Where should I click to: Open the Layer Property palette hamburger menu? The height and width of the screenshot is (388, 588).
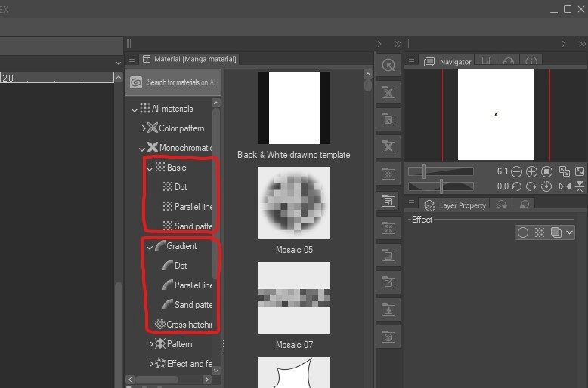click(x=411, y=203)
